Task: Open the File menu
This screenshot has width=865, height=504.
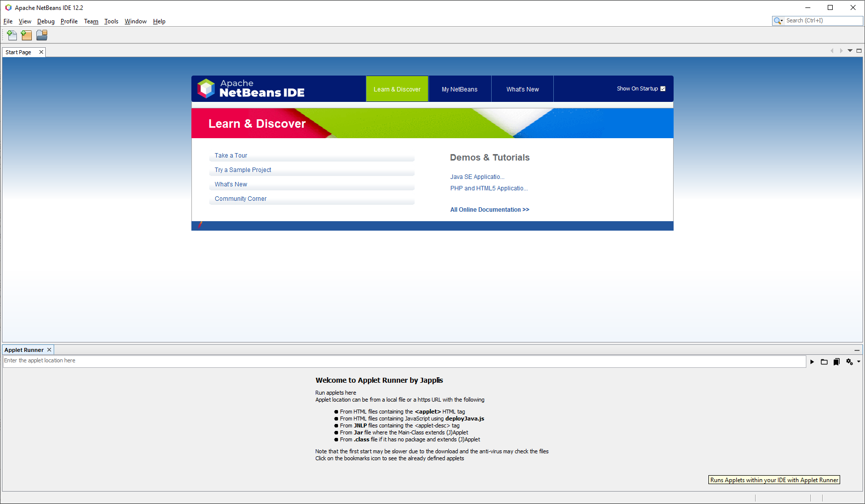Action: pyautogui.click(x=8, y=21)
